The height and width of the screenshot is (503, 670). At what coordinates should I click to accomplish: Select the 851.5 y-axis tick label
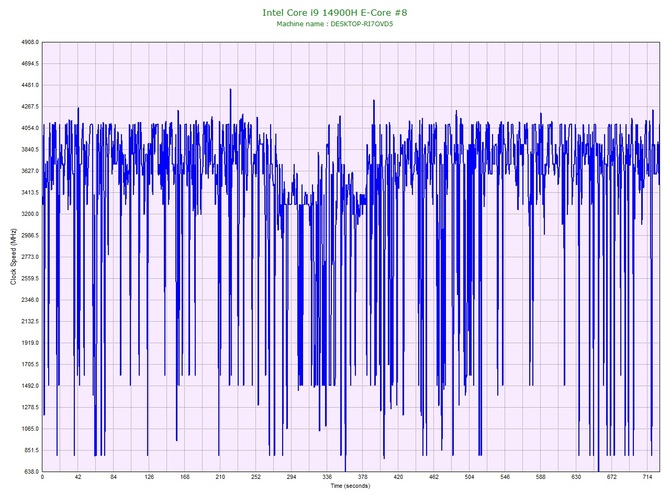[x=31, y=450]
